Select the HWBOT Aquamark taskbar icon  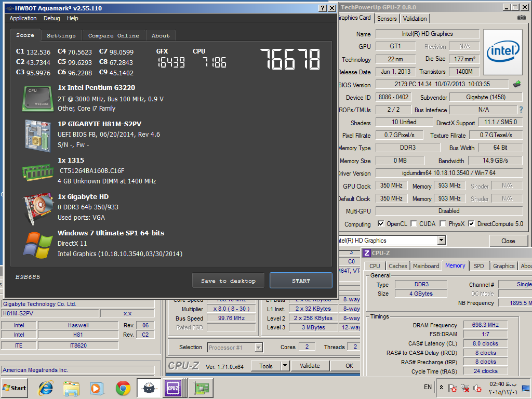coord(149,388)
